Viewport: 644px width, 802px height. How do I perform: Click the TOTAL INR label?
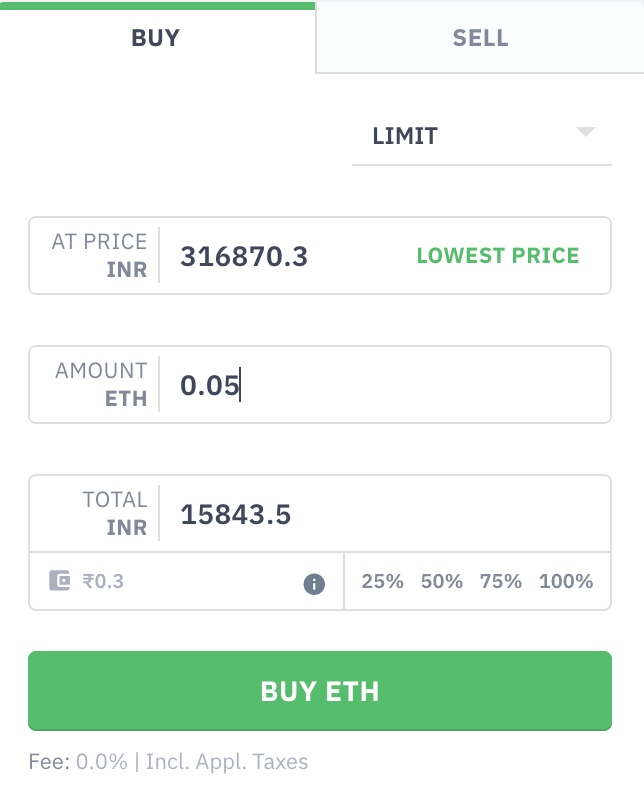(115, 513)
